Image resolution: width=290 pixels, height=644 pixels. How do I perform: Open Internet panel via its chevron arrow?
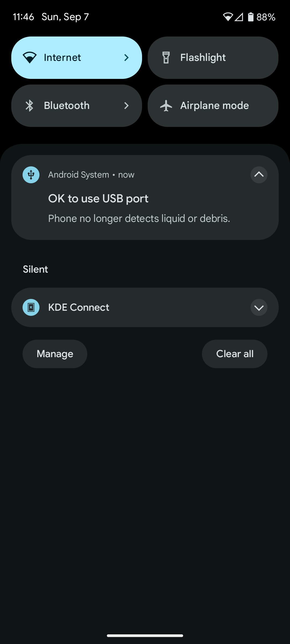126,57
